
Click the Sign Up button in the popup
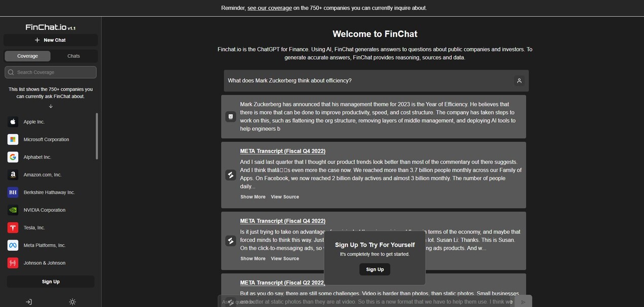pyautogui.click(x=374, y=269)
